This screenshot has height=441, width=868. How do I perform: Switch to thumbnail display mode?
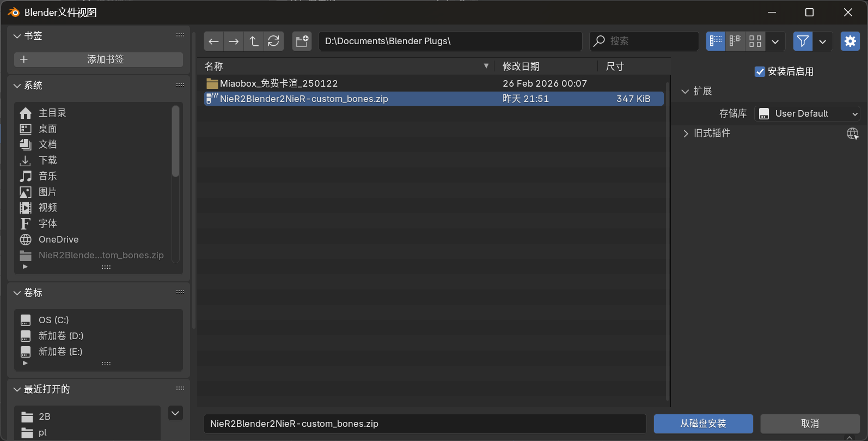click(755, 41)
